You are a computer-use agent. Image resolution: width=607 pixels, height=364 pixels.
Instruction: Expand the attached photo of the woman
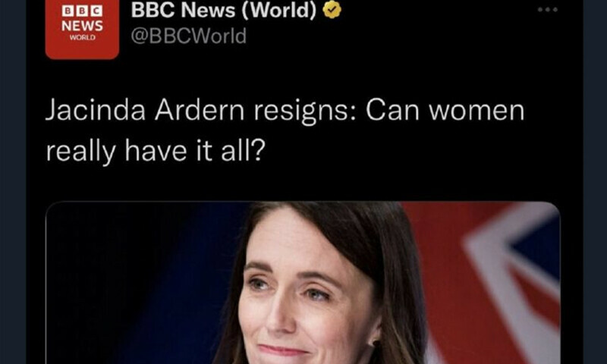tap(303, 283)
